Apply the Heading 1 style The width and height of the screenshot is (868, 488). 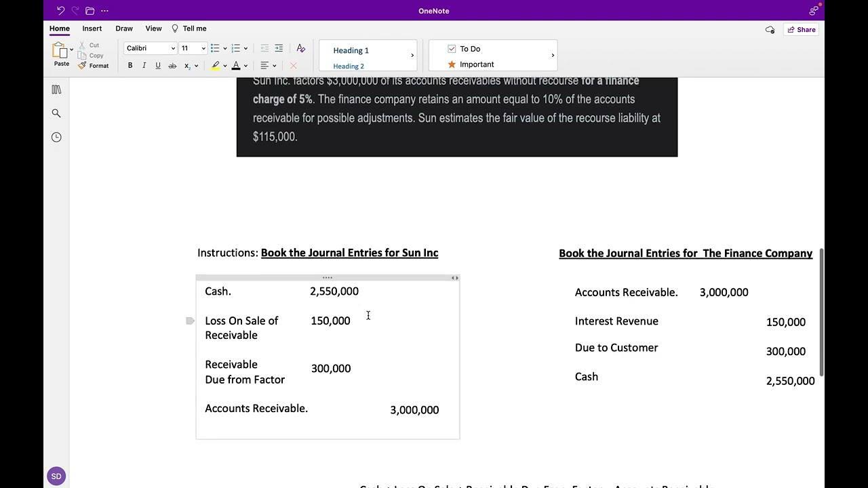(x=351, y=50)
